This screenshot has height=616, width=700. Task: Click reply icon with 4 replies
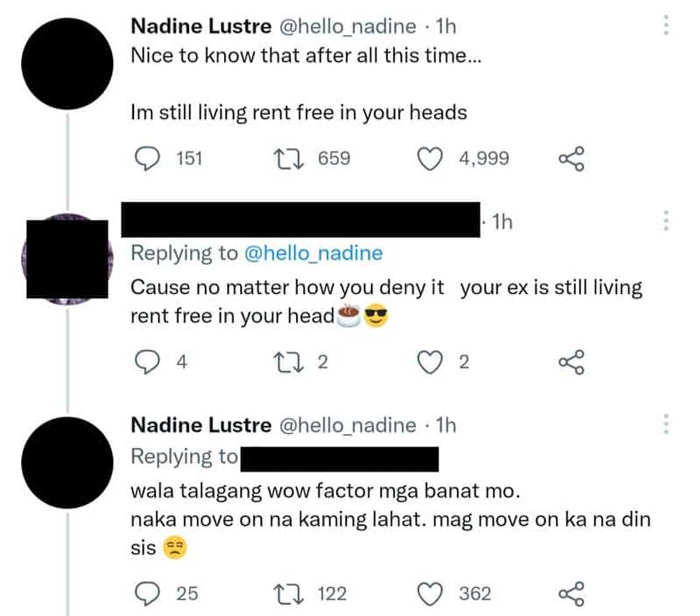146,362
